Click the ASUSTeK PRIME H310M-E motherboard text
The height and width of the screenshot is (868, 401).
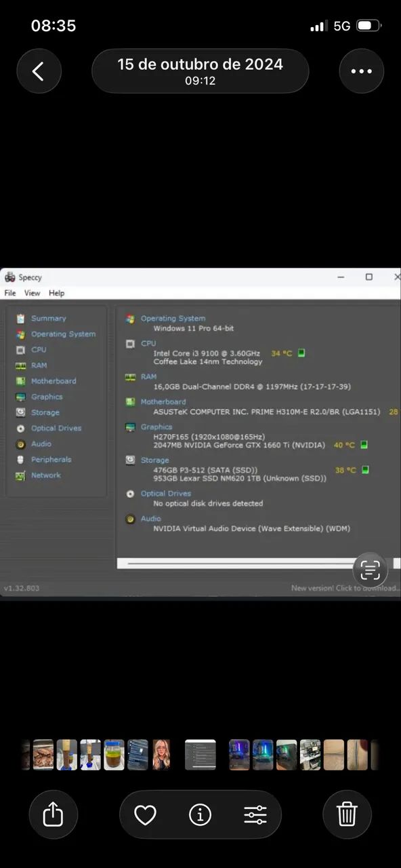coord(266,412)
